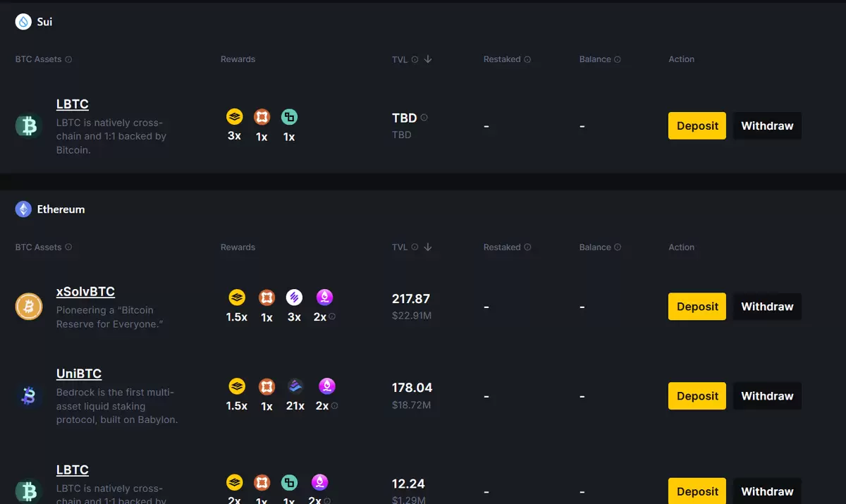Open the Sui LBTC asset link
This screenshot has width=846, height=504.
point(73,104)
